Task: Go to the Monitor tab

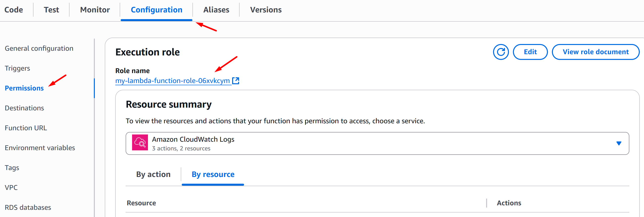Action: click(x=95, y=10)
